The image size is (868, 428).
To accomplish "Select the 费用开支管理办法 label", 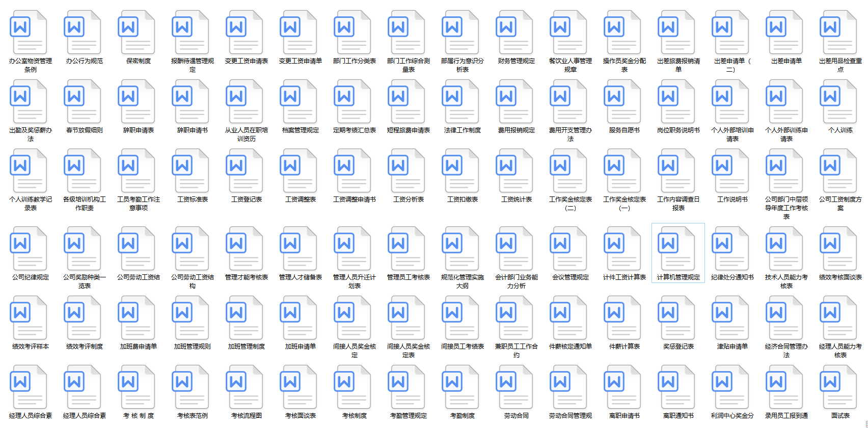I will coord(571,134).
